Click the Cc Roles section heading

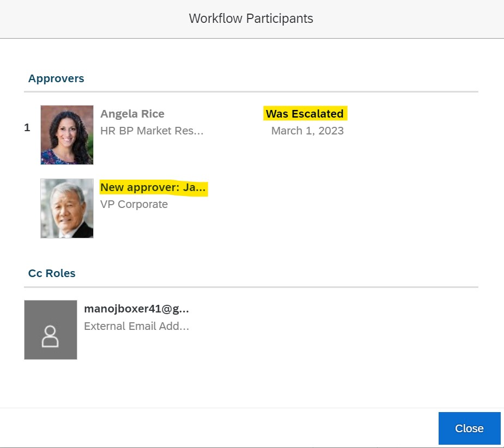pyautogui.click(x=52, y=273)
